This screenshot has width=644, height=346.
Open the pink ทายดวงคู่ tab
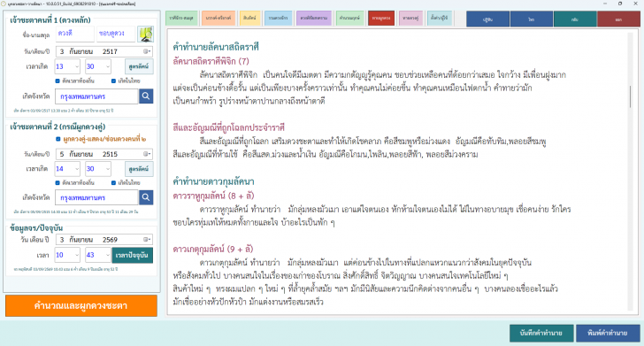[x=410, y=18]
